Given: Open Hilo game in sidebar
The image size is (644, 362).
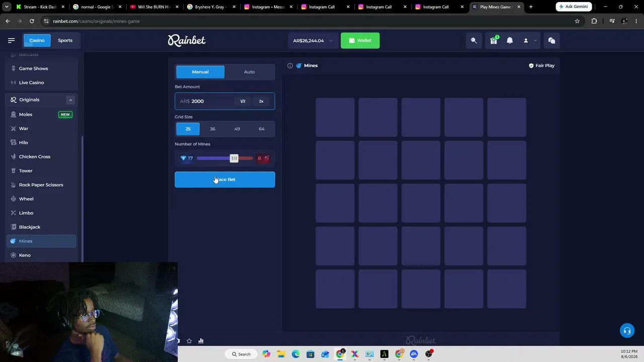Looking at the screenshot, I should 42,143.
